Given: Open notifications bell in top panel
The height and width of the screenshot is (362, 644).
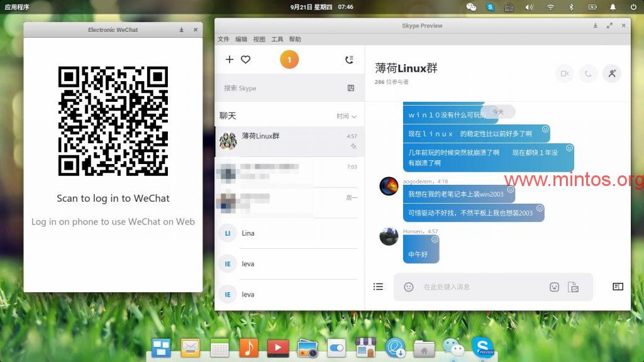Looking at the screenshot, I should pyautogui.click(x=613, y=7).
